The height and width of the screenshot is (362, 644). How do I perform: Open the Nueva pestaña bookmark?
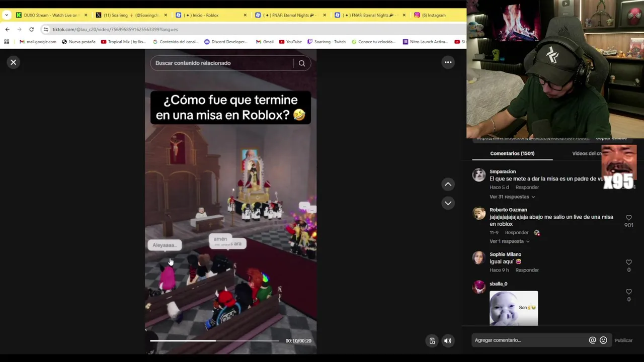pos(78,42)
